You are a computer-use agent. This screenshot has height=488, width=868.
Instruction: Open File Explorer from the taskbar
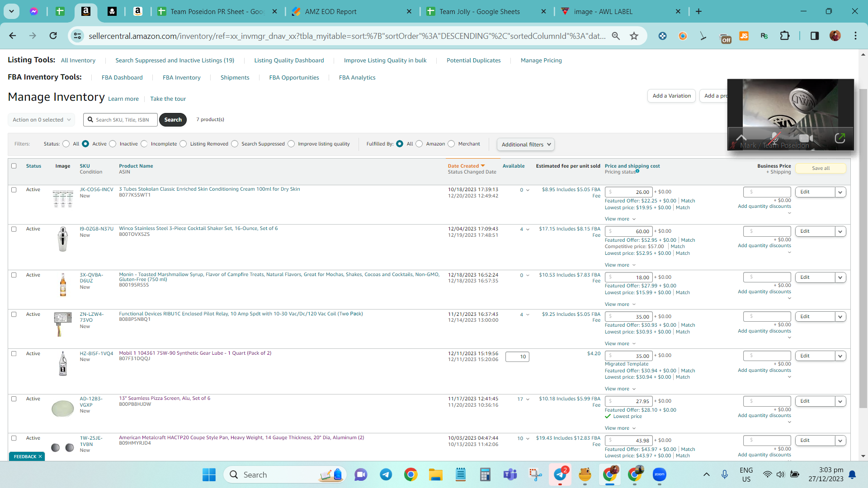pyautogui.click(x=436, y=474)
